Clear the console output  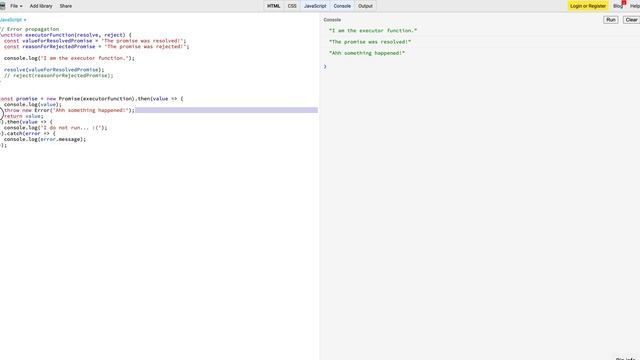click(631, 20)
